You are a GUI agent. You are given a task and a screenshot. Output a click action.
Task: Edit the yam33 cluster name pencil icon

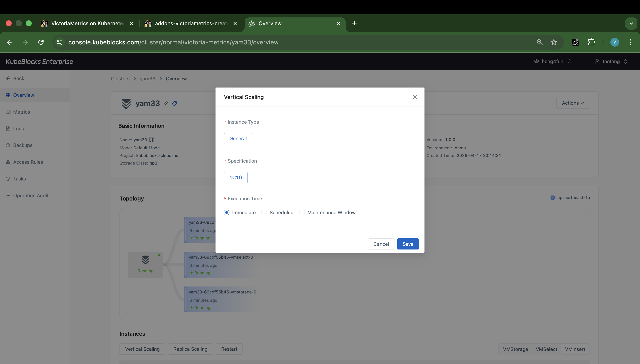[x=165, y=104]
